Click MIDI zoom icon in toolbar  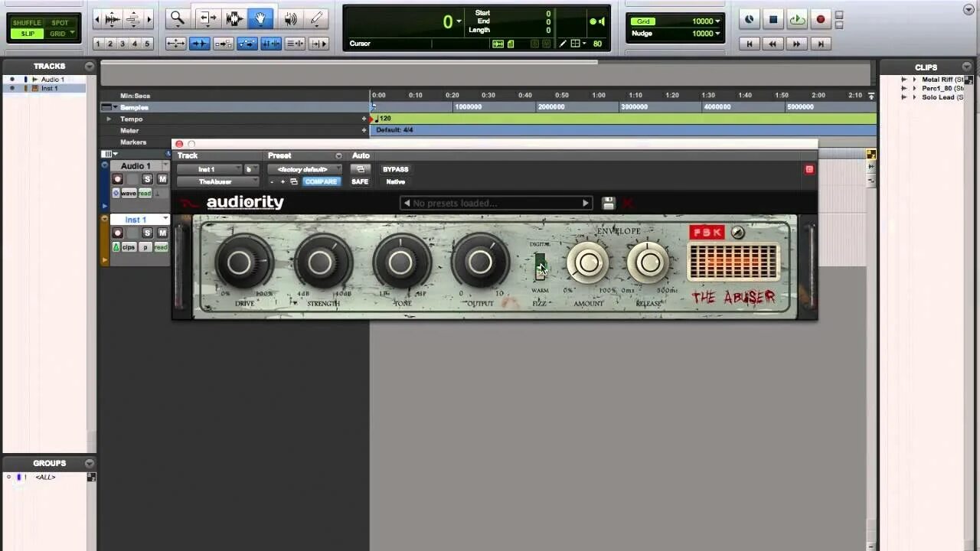pyautogui.click(x=132, y=18)
